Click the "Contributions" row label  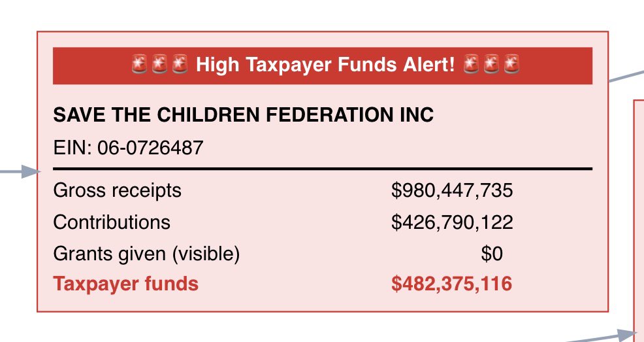(112, 222)
